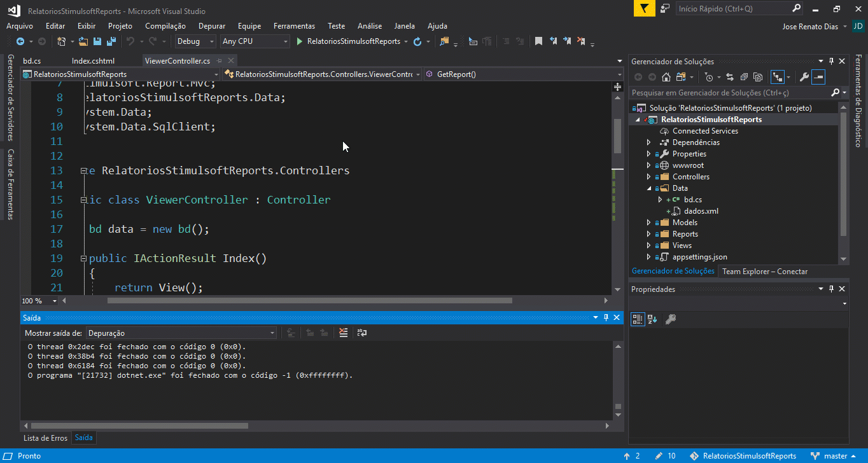Viewport: 868px width, 463px height.
Task: Expand the Controllers folder in the tree
Action: (648, 177)
